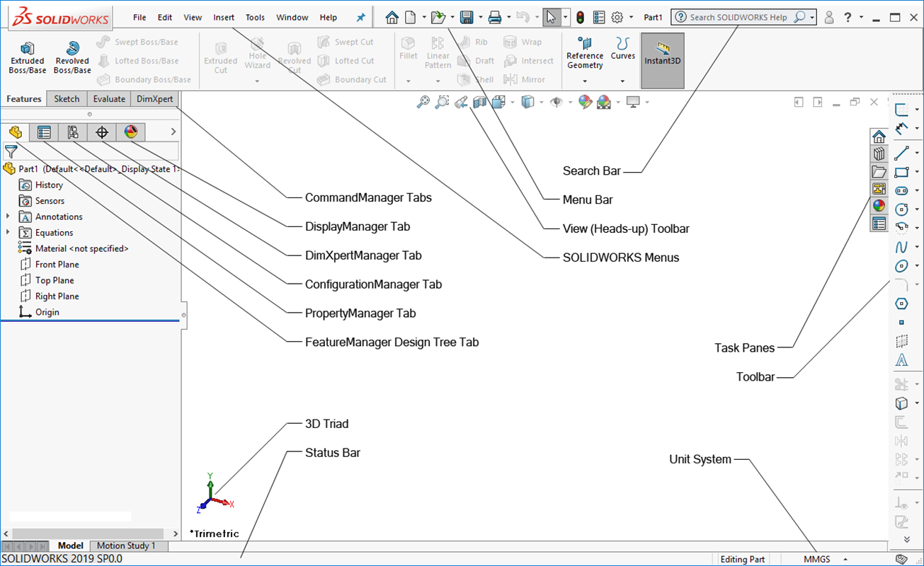The height and width of the screenshot is (566, 924).
Task: Expand the Equations tree node
Action: coord(8,232)
